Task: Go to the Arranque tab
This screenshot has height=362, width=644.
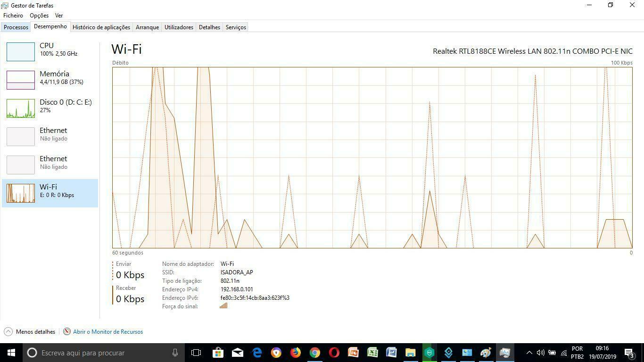Action: click(x=147, y=27)
